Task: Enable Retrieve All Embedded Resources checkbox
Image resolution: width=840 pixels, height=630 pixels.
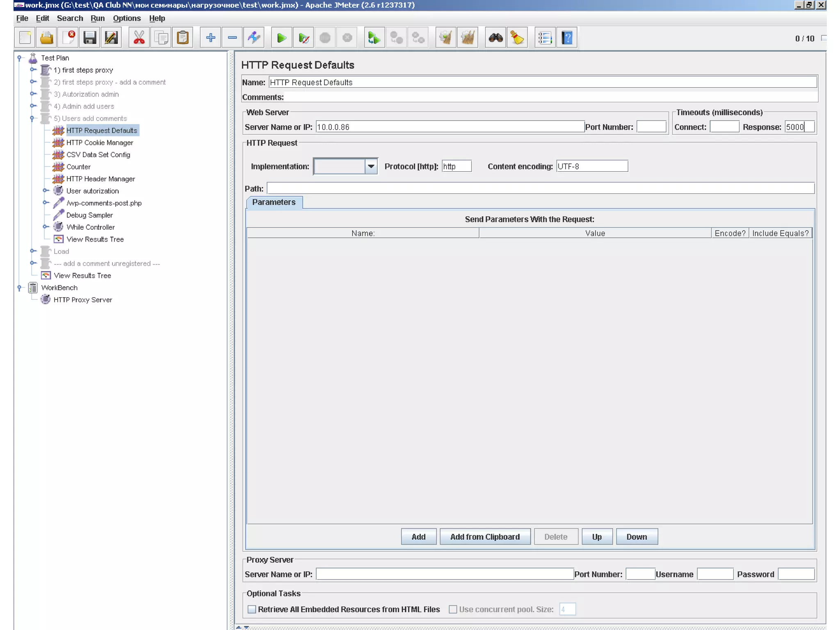Action: pos(252,609)
